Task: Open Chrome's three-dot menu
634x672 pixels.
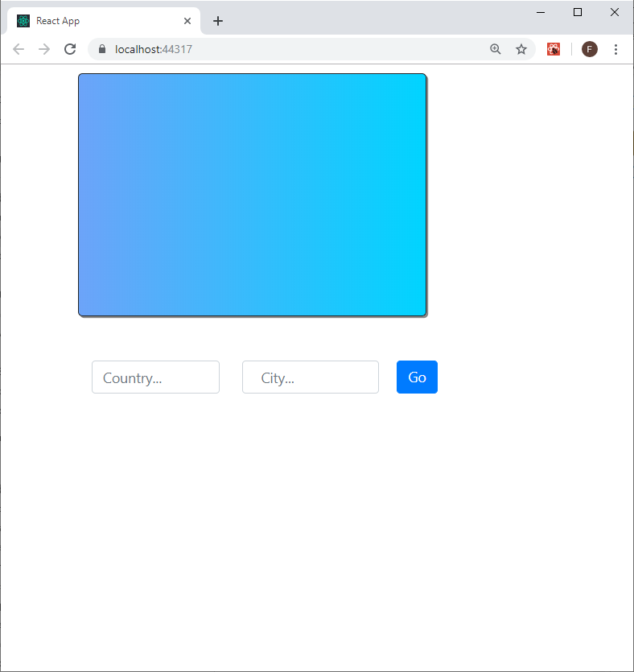Action: (615, 49)
